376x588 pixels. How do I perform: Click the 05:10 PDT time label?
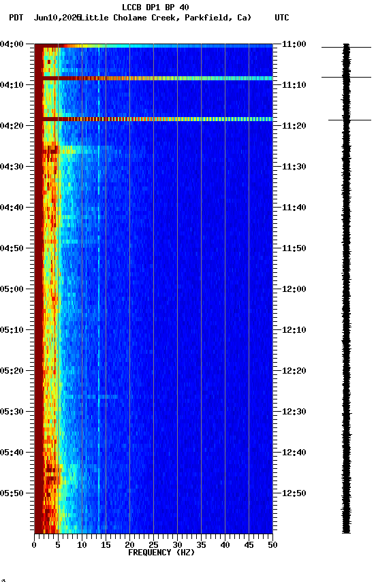(x=12, y=330)
